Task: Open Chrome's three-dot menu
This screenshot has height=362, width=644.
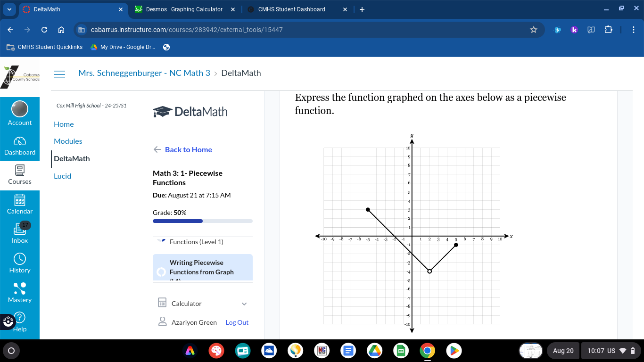Action: (634, 30)
